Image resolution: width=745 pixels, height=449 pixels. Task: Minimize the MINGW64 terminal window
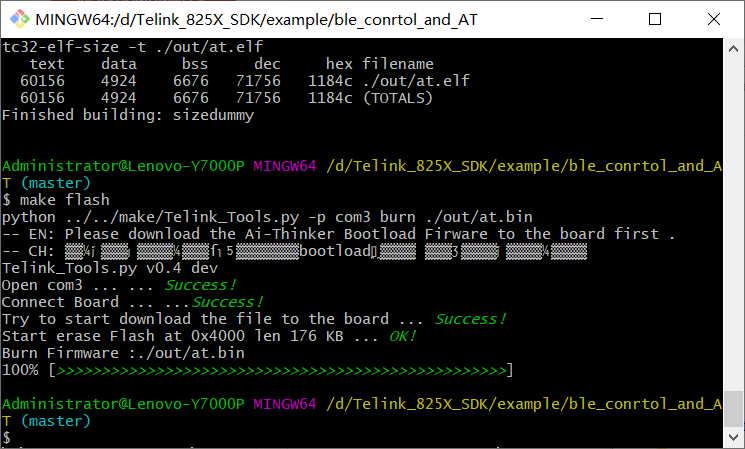pos(597,19)
